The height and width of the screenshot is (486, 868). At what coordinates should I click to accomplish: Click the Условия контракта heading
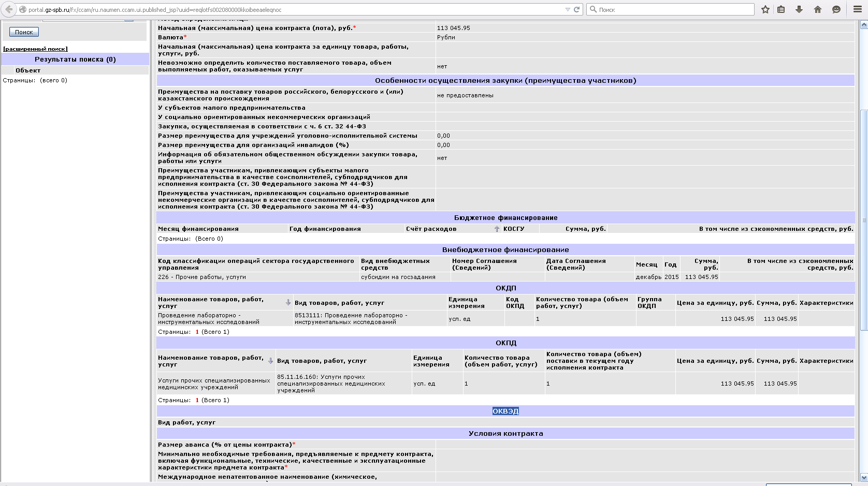(x=505, y=434)
